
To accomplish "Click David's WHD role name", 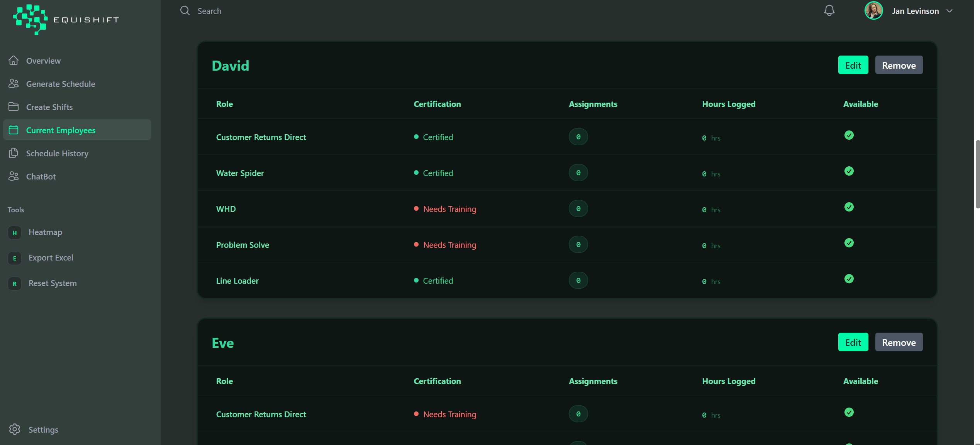I will click(x=226, y=209).
